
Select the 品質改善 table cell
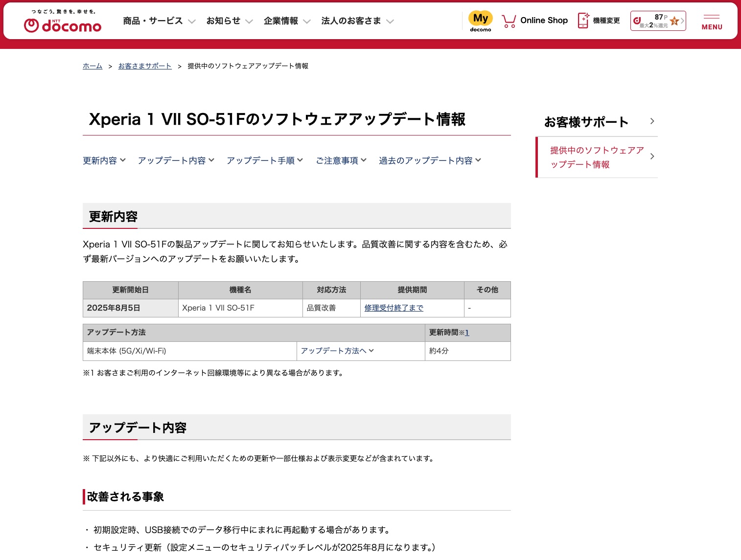[x=332, y=308]
